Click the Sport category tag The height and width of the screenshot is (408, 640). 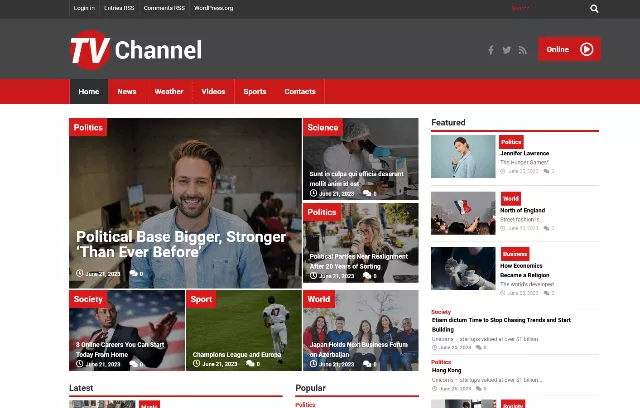[x=201, y=299]
